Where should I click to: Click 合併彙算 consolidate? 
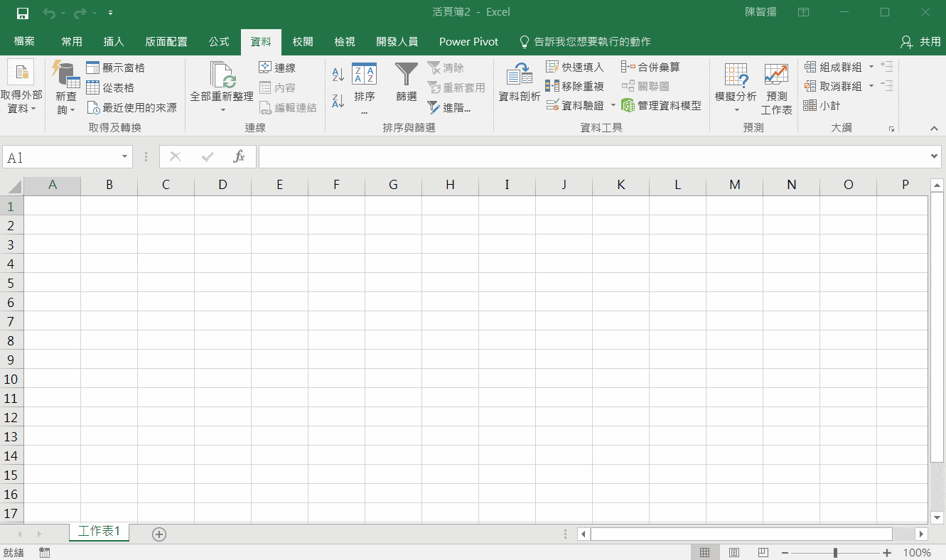[x=650, y=67]
